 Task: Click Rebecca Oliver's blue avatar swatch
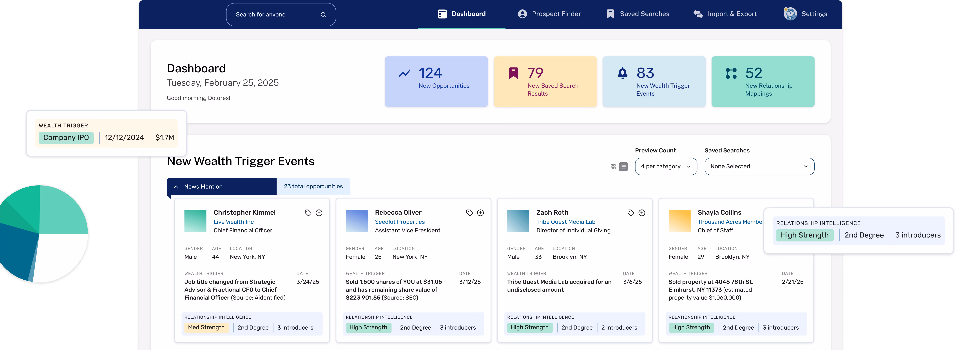pos(357,221)
